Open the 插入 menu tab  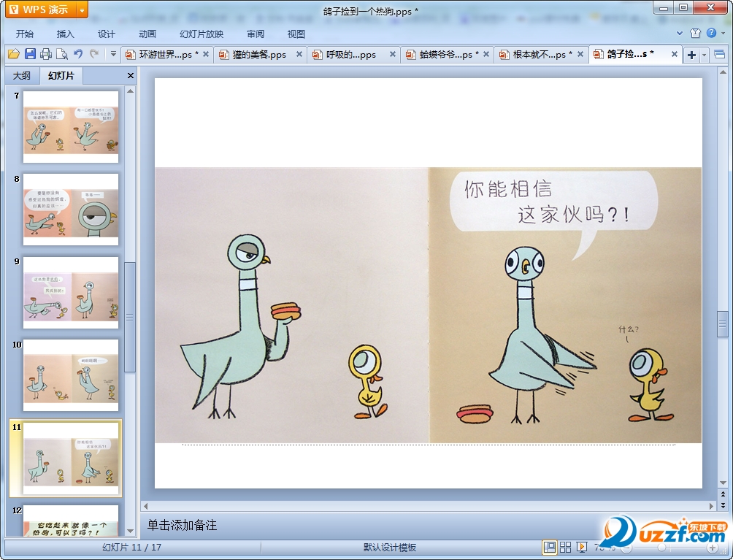click(x=66, y=34)
